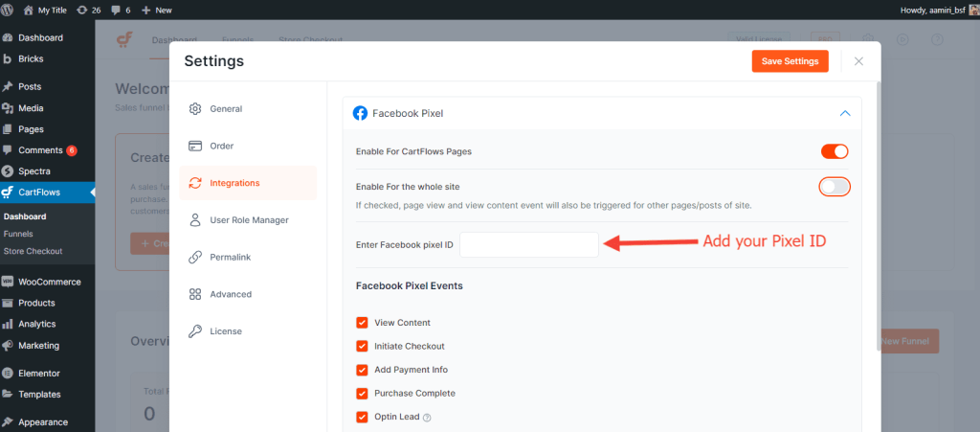Close the Settings dialog with X
Viewport: 980px width, 432px height.
pos(858,61)
